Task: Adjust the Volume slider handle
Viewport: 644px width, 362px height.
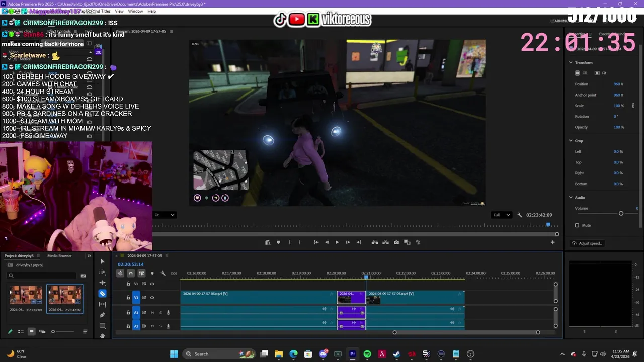Action: [621, 213]
